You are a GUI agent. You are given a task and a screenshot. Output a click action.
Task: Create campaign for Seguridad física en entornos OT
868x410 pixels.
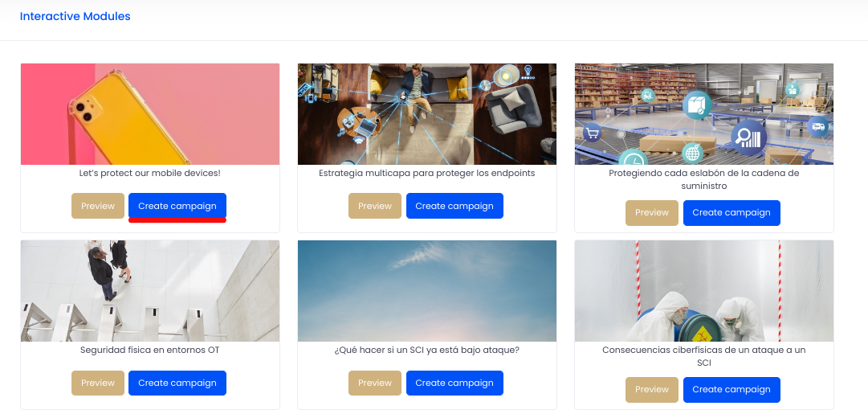[177, 383]
